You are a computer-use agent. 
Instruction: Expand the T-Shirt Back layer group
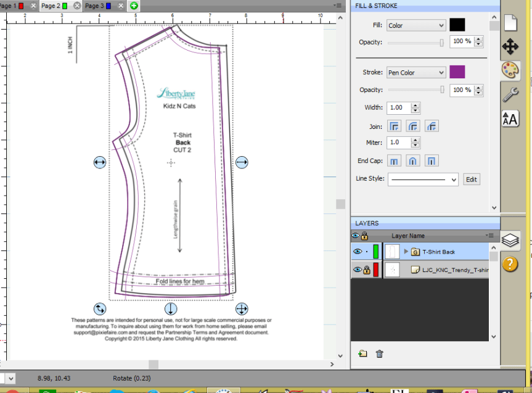(406, 252)
